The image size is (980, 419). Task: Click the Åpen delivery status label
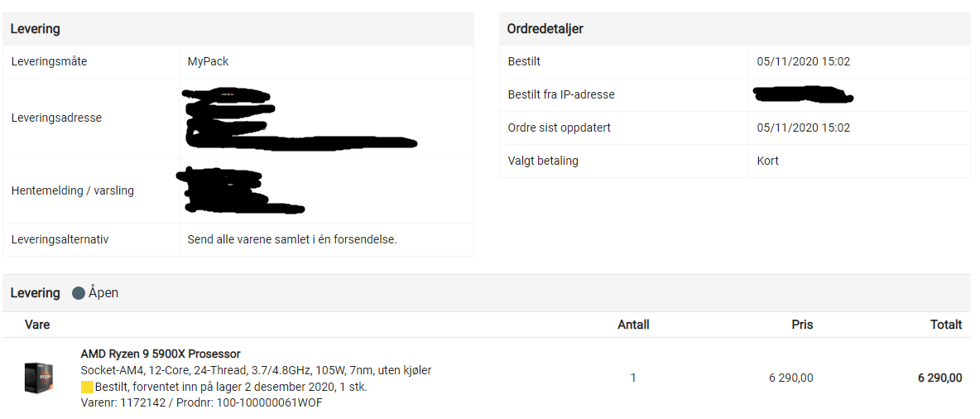[103, 292]
